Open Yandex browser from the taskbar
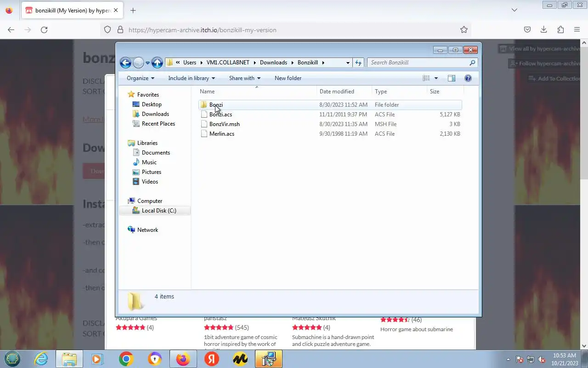This screenshot has height=368, width=588. coord(212,359)
